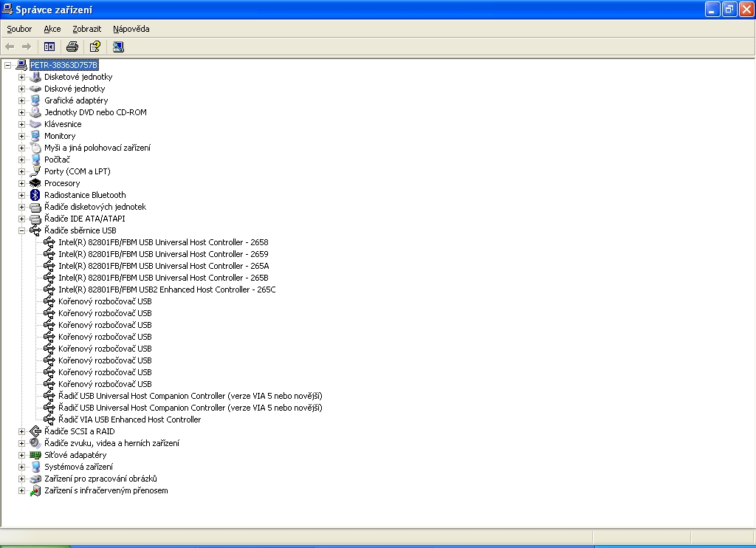Collapse the PETR-38363D757B root node
Viewport: 756px width, 548px height.
tap(7, 65)
